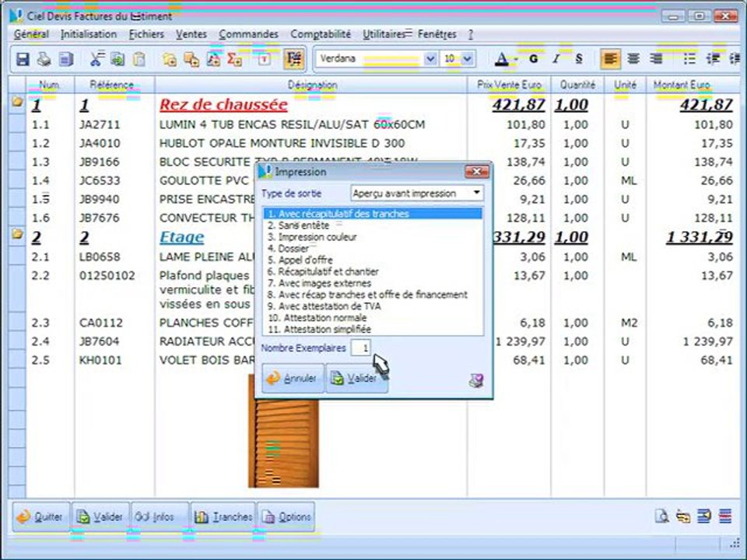Toggle the highlighted formatting mode icon

pos(294,59)
